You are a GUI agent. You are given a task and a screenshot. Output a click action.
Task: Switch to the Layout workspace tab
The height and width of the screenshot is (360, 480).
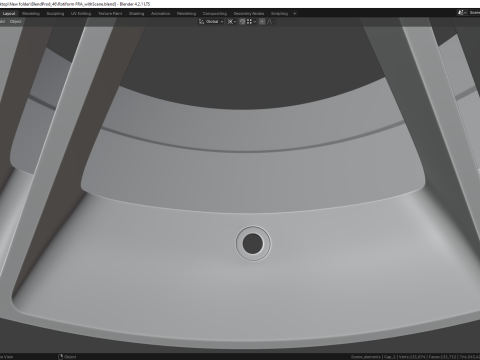(x=9, y=14)
